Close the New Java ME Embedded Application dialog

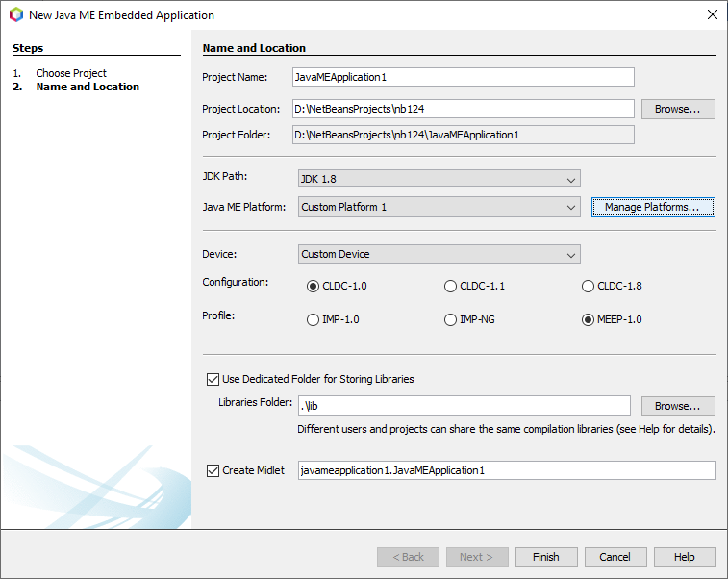pyautogui.click(x=713, y=14)
